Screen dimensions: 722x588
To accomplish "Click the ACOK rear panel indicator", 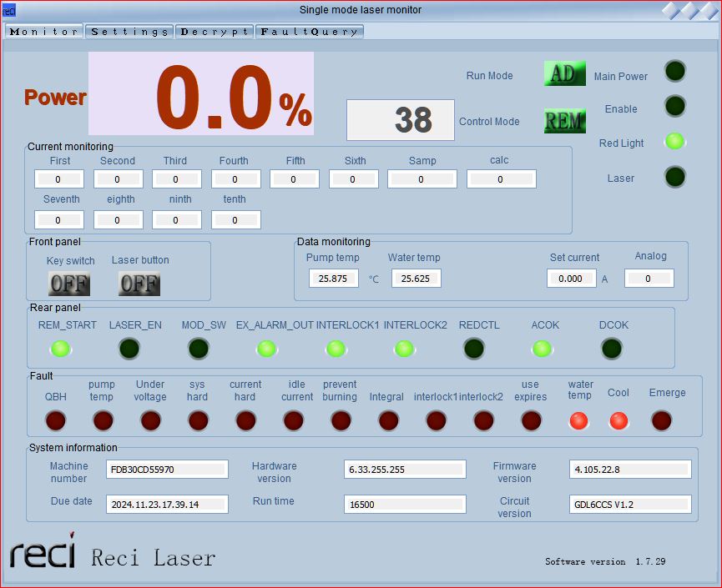I will click(x=542, y=349).
